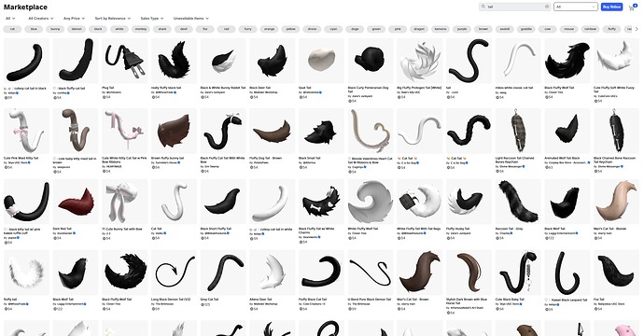Choose the 'purple' tag chip
644x336 pixels.
click(x=462, y=29)
